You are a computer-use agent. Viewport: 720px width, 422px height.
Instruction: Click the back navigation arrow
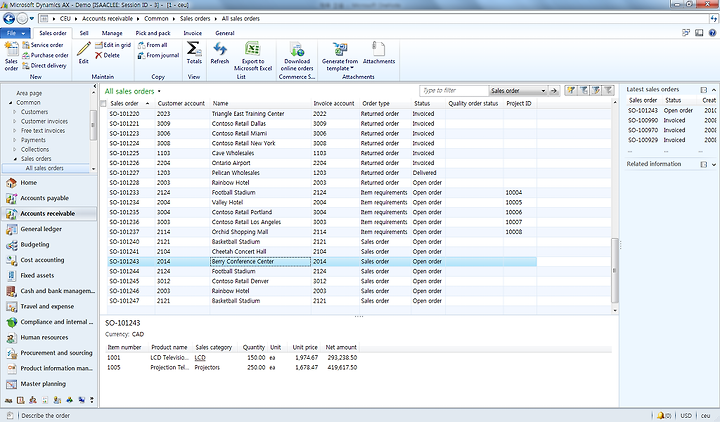coord(9,19)
